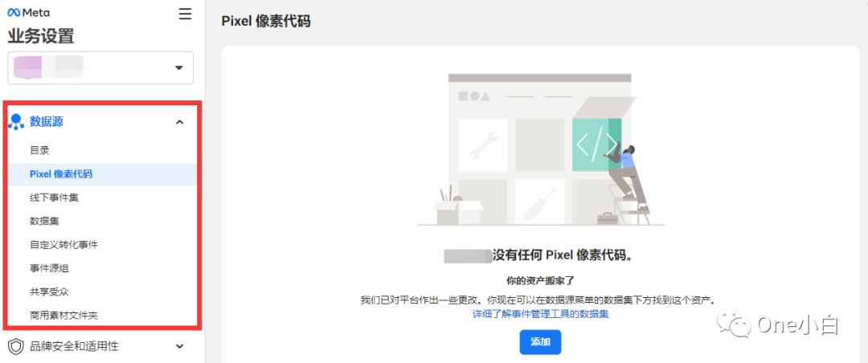Collapse the 数据源 section chevron
868x363 pixels.
(x=179, y=122)
